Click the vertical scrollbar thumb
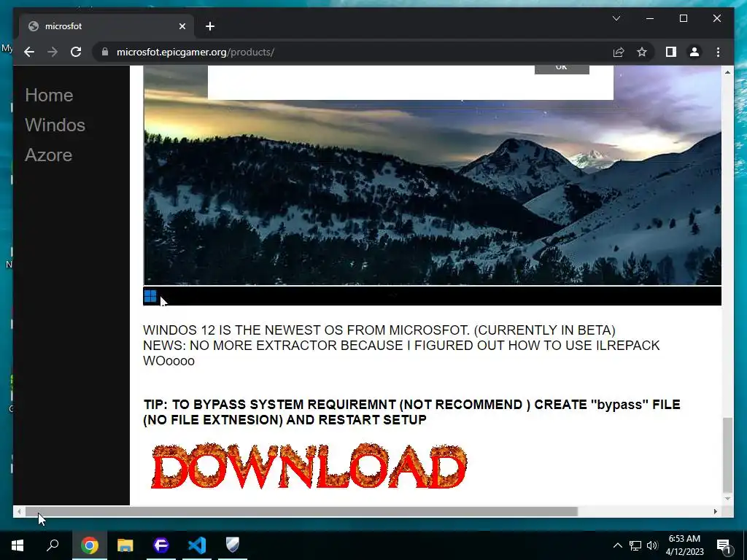The height and width of the screenshot is (560, 747). pyautogui.click(x=727, y=454)
